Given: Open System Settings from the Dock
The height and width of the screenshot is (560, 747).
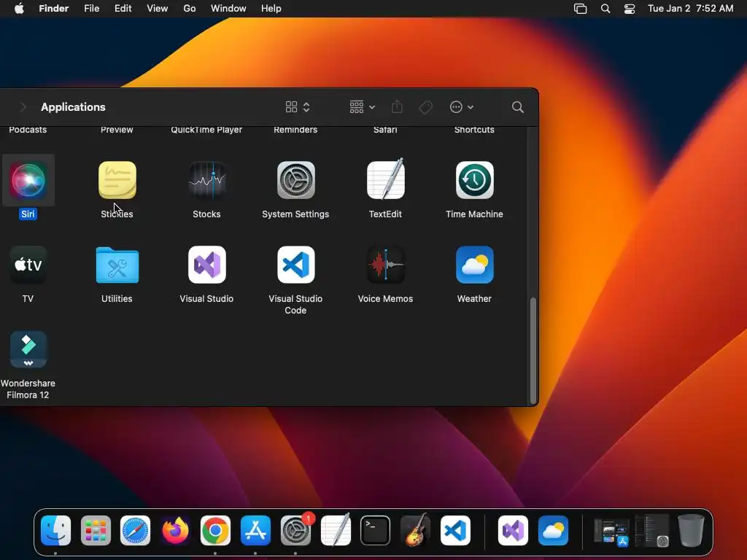Looking at the screenshot, I should 295,531.
